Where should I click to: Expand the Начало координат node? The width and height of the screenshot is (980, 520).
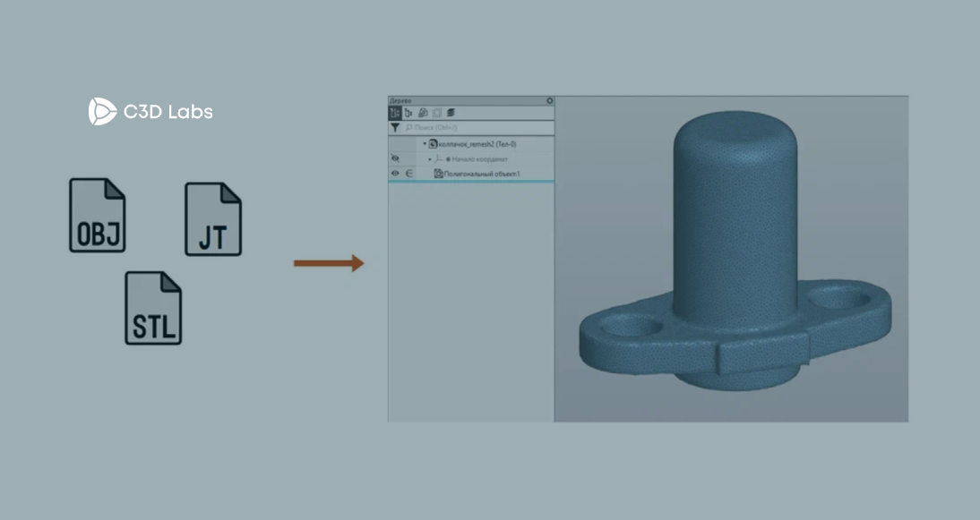[430, 159]
